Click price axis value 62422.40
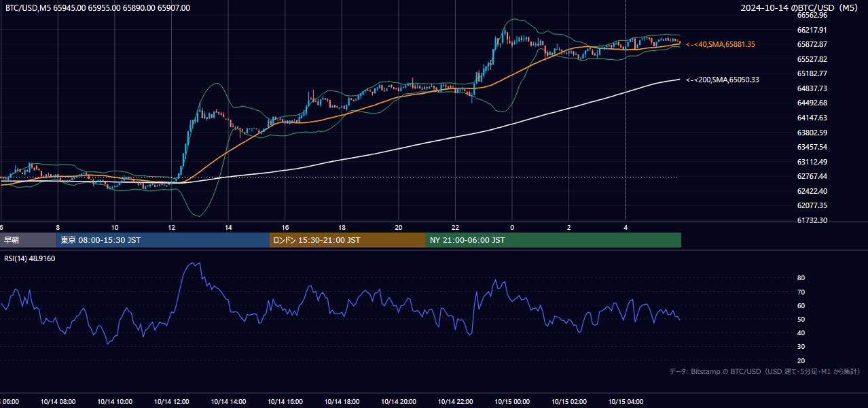 point(812,191)
